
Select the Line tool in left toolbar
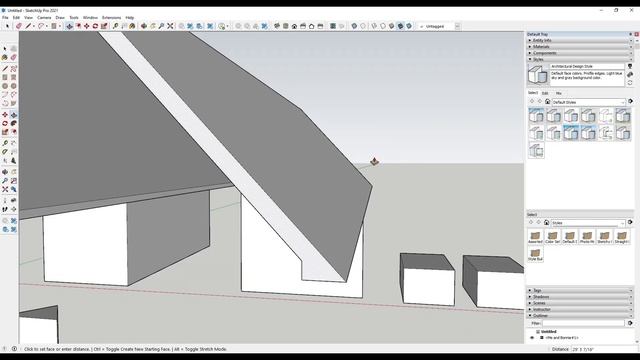5,69
